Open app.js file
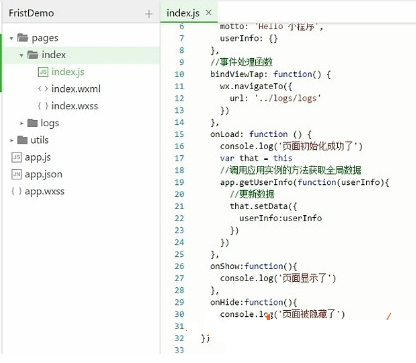Screen dimensions: 416x363 coord(38,157)
